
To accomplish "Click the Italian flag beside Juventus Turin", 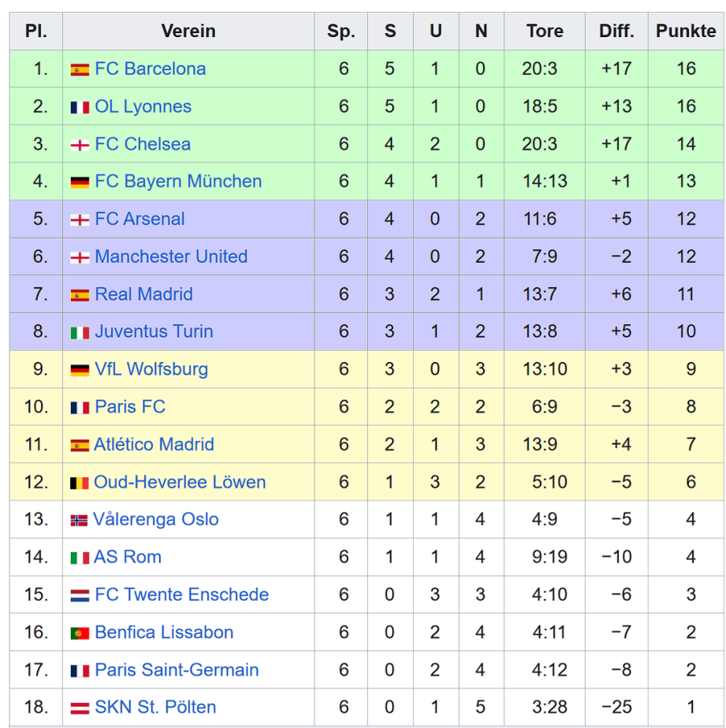I will coord(79,333).
